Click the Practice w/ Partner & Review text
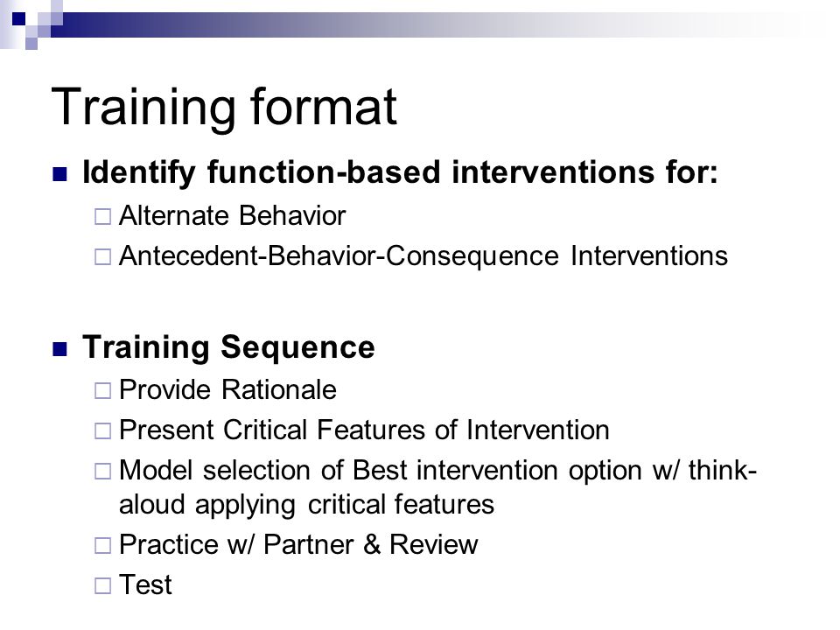Image resolution: width=840 pixels, height=630 pixels. [298, 544]
